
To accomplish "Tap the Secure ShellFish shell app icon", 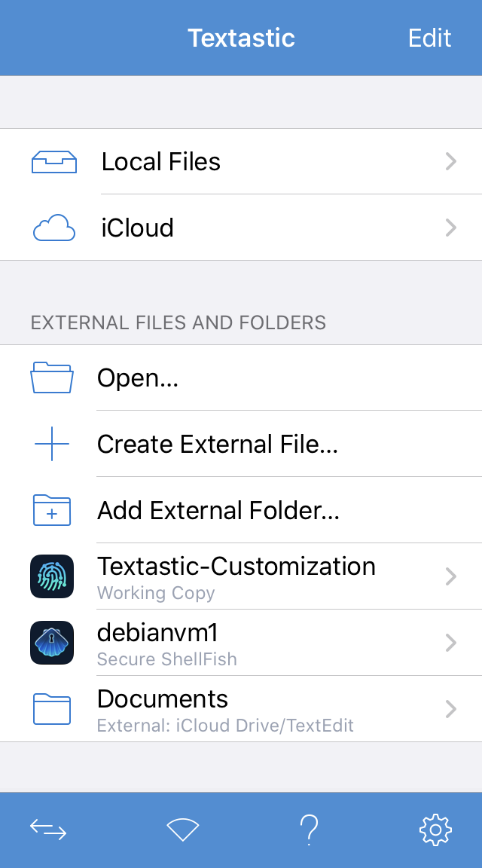I will click(x=52, y=643).
